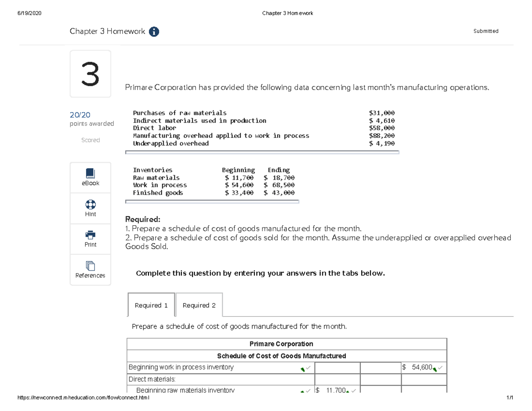Click the info icon next to Chapter 3 Homework

coord(154,31)
